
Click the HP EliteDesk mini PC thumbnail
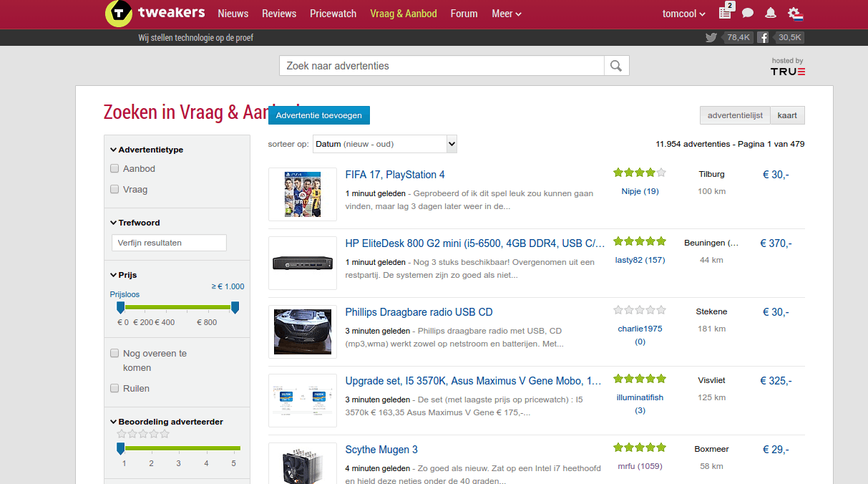tap(303, 263)
